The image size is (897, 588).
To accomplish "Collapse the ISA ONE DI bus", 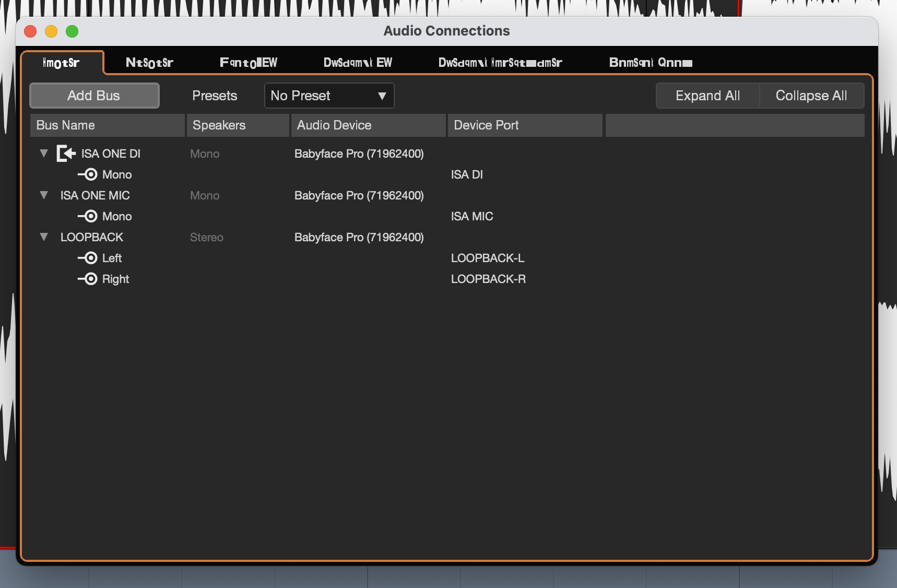I will (x=44, y=154).
